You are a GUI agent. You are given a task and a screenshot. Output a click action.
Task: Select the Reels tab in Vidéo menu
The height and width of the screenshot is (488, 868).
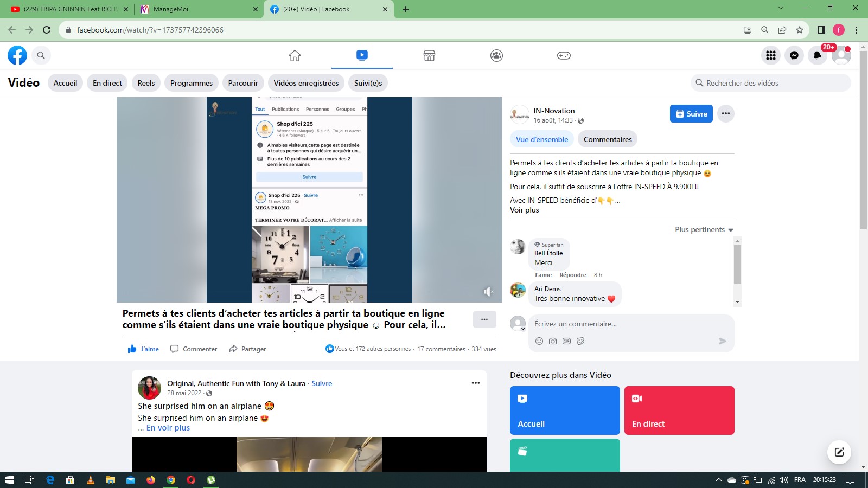point(146,83)
